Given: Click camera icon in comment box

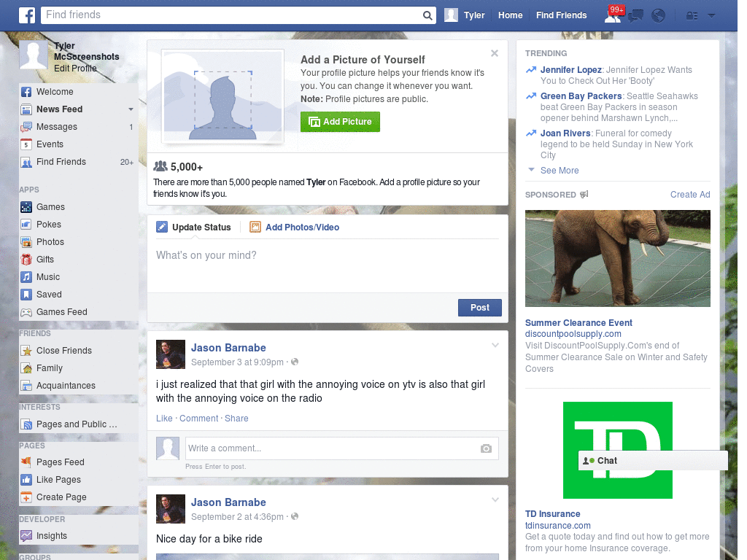Looking at the screenshot, I should point(486,448).
